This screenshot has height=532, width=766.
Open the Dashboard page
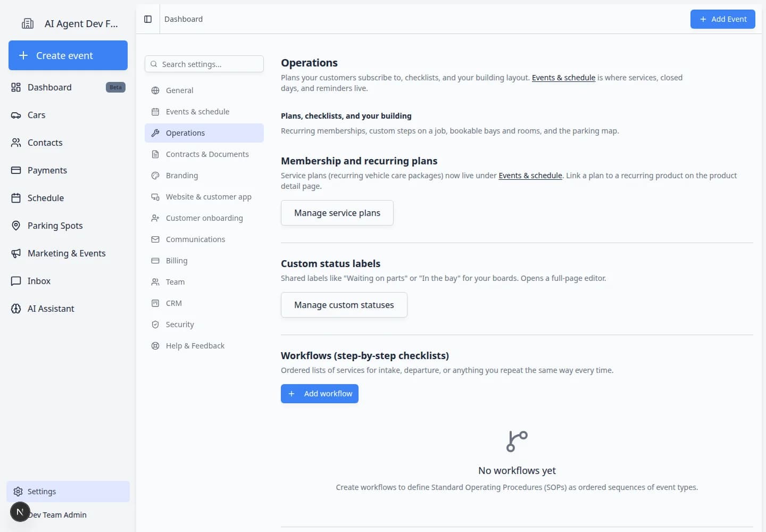coord(68,87)
